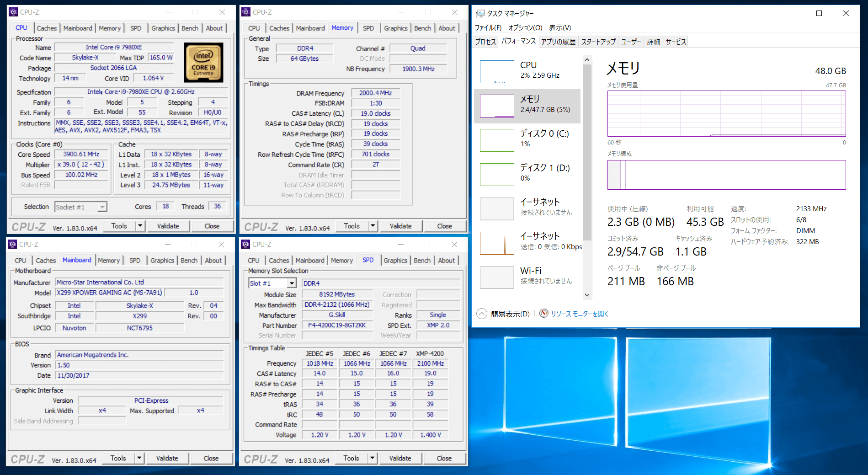This screenshot has height=475, width=868.
Task: Click the メモリ構成 composition bar
Action: [726, 175]
